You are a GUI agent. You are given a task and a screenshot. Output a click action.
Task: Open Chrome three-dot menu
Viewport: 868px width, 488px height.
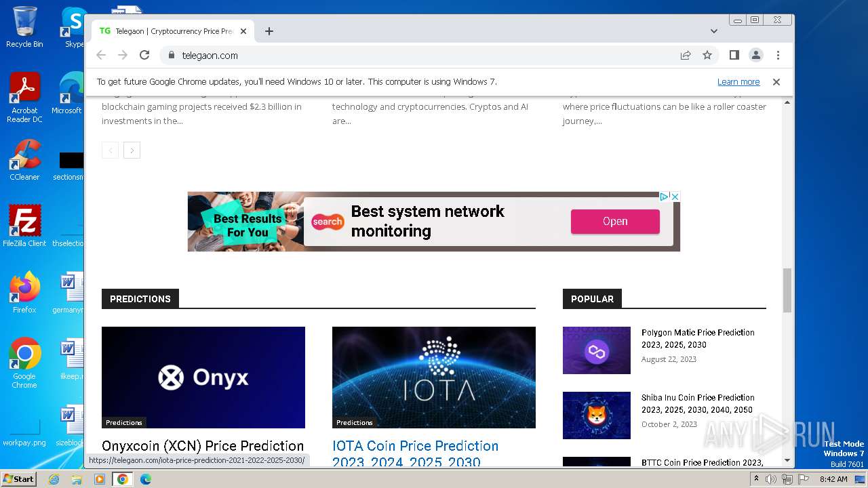[778, 55]
